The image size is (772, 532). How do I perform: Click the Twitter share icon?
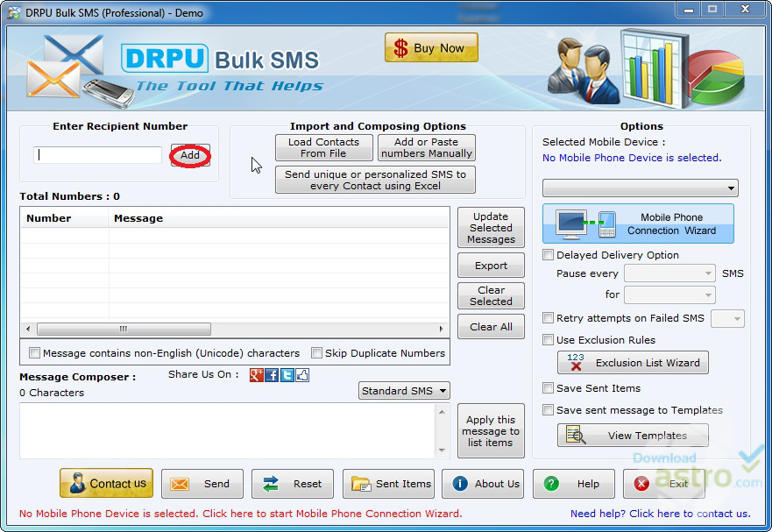click(x=287, y=375)
